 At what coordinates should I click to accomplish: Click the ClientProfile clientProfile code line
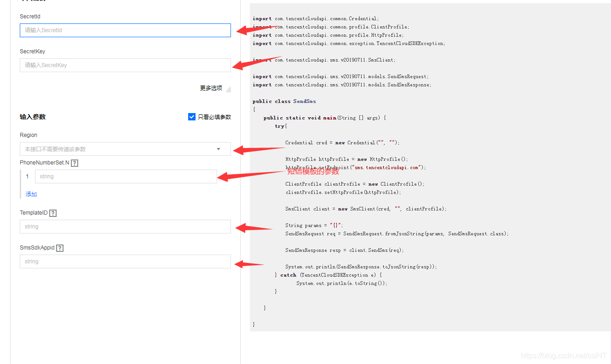pyautogui.click(x=355, y=184)
